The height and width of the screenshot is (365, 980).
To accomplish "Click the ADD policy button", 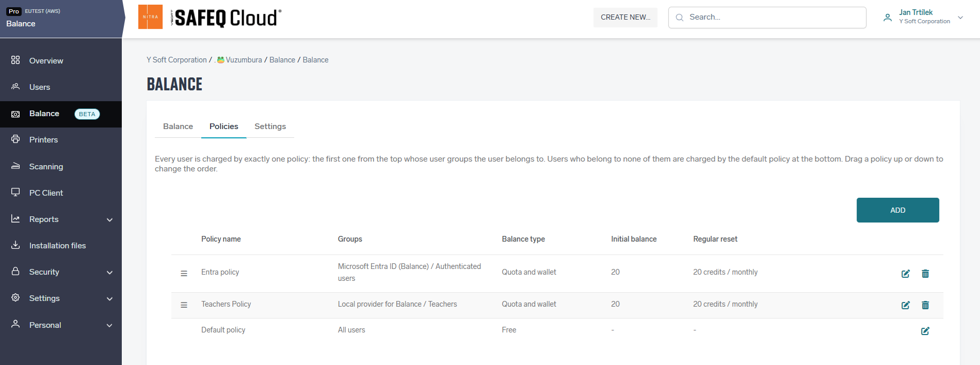I will coord(897,210).
